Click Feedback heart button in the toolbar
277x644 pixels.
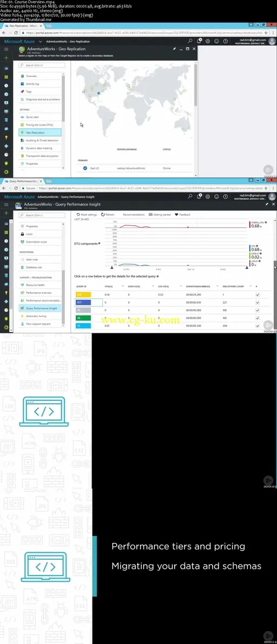coord(183,214)
